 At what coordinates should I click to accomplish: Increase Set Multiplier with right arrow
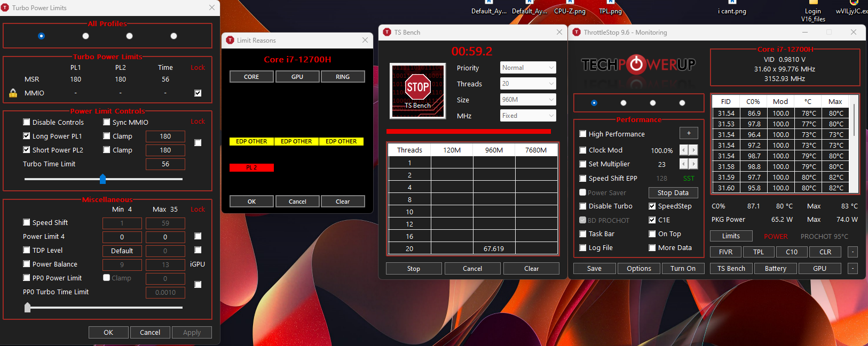click(x=693, y=164)
